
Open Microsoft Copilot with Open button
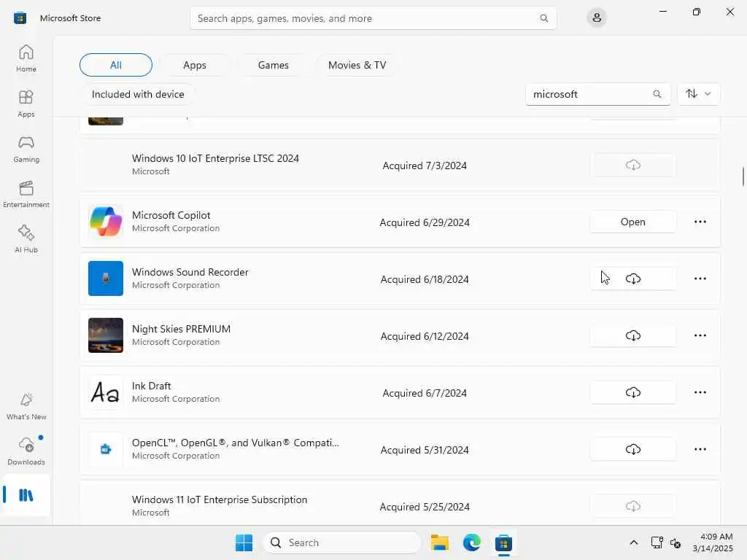click(632, 222)
